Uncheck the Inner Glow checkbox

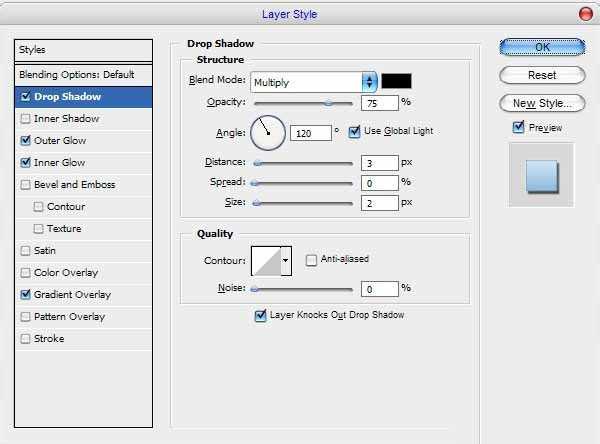click(25, 163)
